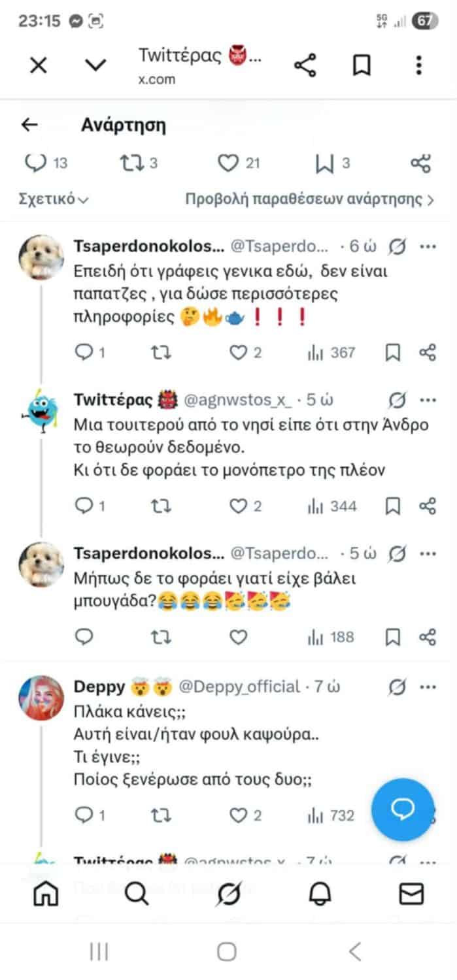Image resolution: width=457 pixels, height=980 pixels.
Task: Open Προβολή παραθέσεων ανάρτησης link
Action: 310,199
